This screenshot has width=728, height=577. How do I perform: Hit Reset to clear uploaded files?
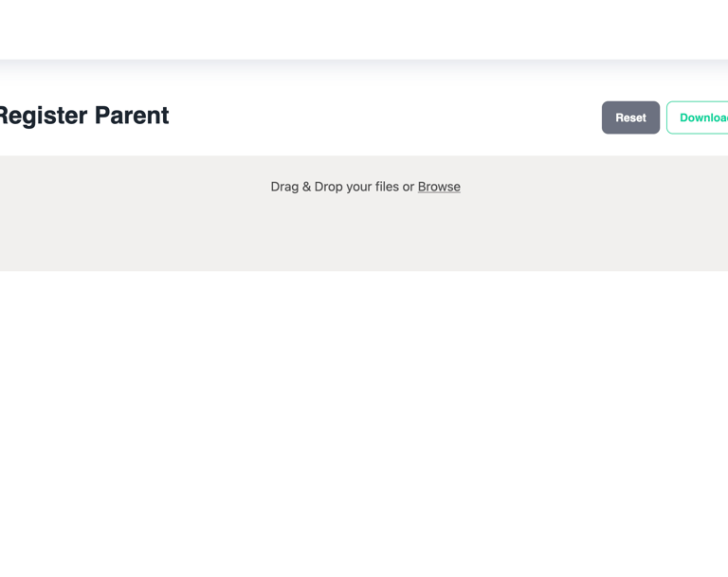pos(630,117)
